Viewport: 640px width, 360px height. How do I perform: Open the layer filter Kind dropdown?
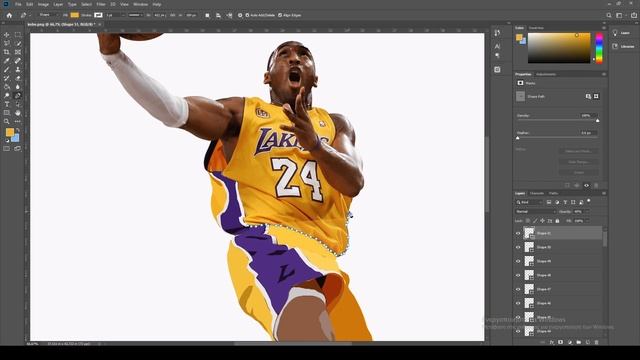coord(529,202)
